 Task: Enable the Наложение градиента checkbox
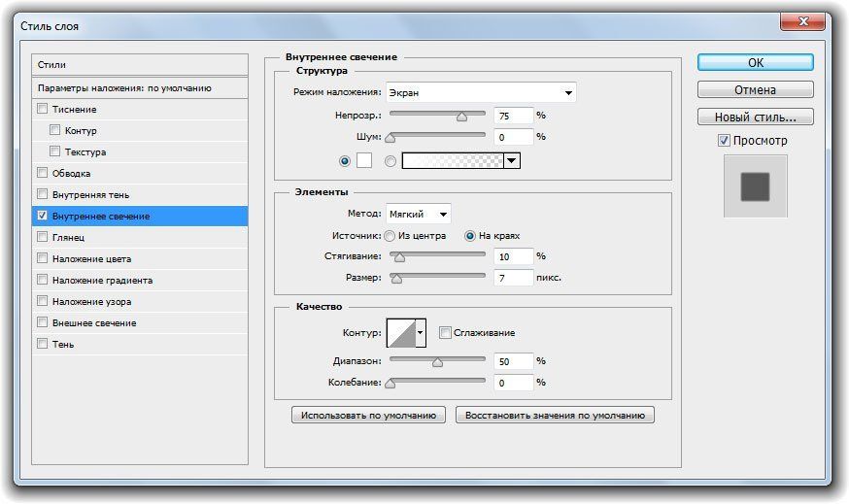[x=42, y=280]
